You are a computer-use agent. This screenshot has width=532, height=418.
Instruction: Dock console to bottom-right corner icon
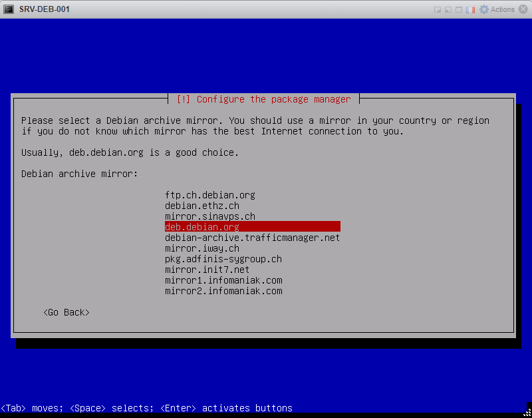(x=438, y=9)
